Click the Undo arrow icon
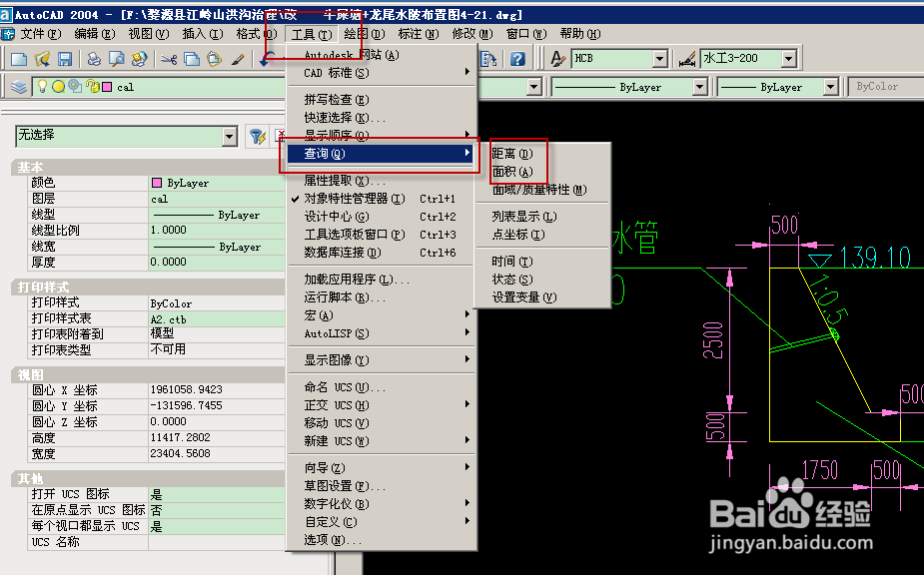Screen dimensions: 924x575 tap(267, 59)
